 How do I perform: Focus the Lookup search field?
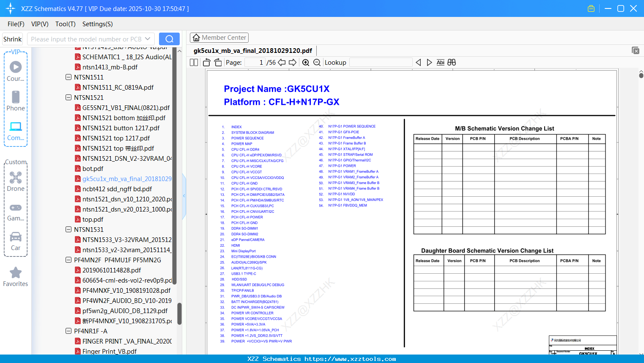coord(381,63)
